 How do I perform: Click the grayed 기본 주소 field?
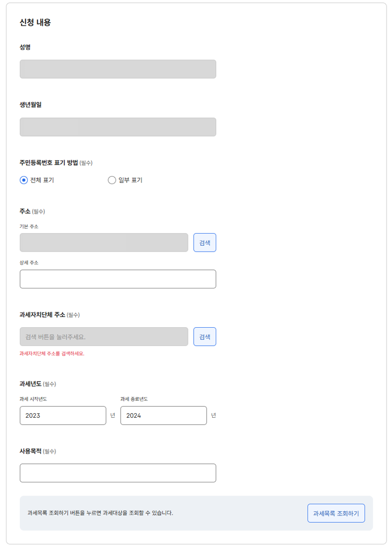click(104, 242)
